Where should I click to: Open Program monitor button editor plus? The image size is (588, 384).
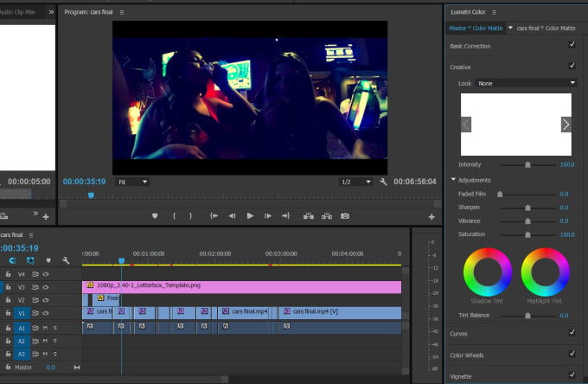pos(431,217)
